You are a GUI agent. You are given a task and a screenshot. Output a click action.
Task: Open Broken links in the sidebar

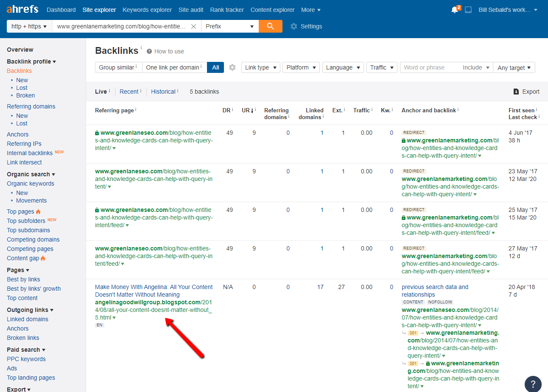23,338
